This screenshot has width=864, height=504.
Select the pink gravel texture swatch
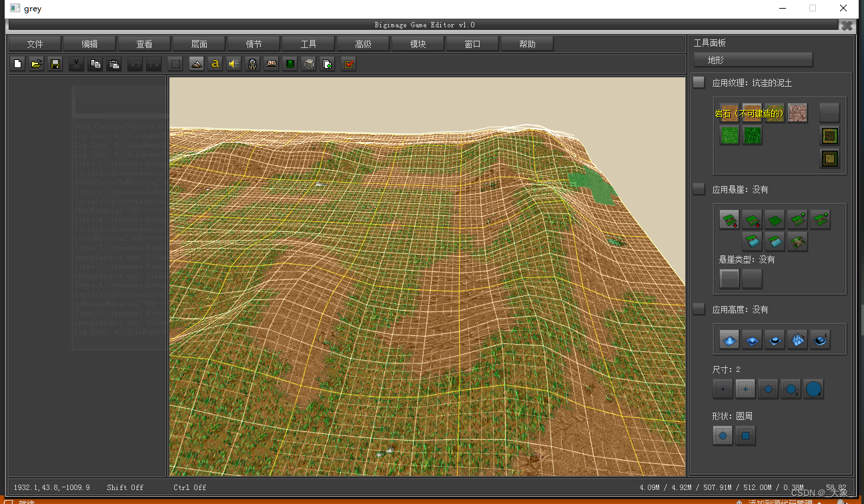pyautogui.click(x=797, y=113)
